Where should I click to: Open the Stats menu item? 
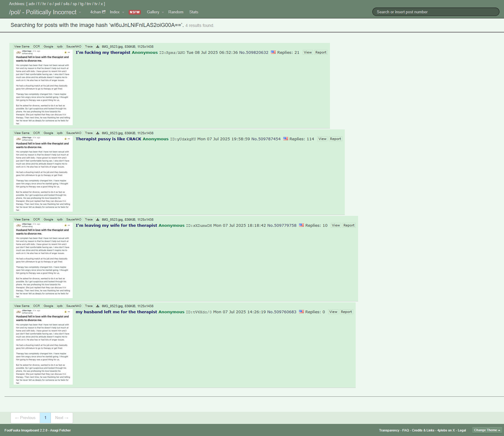pos(194,12)
